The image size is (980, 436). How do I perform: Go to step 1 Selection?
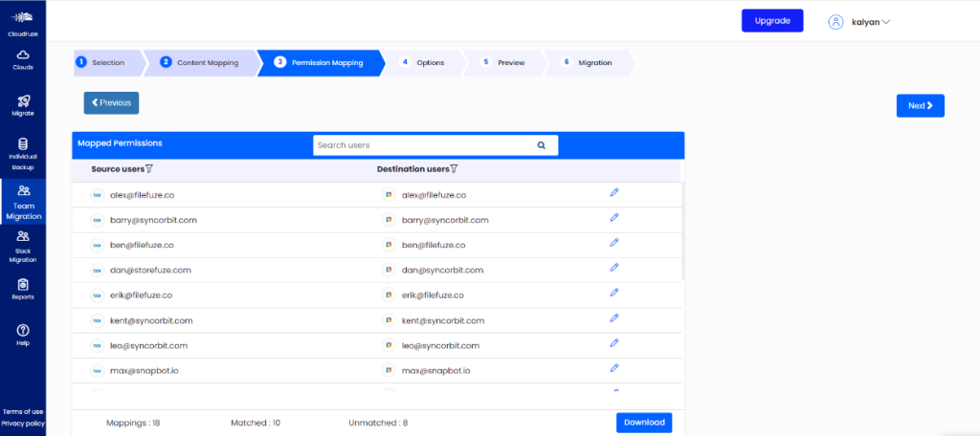coord(107,62)
